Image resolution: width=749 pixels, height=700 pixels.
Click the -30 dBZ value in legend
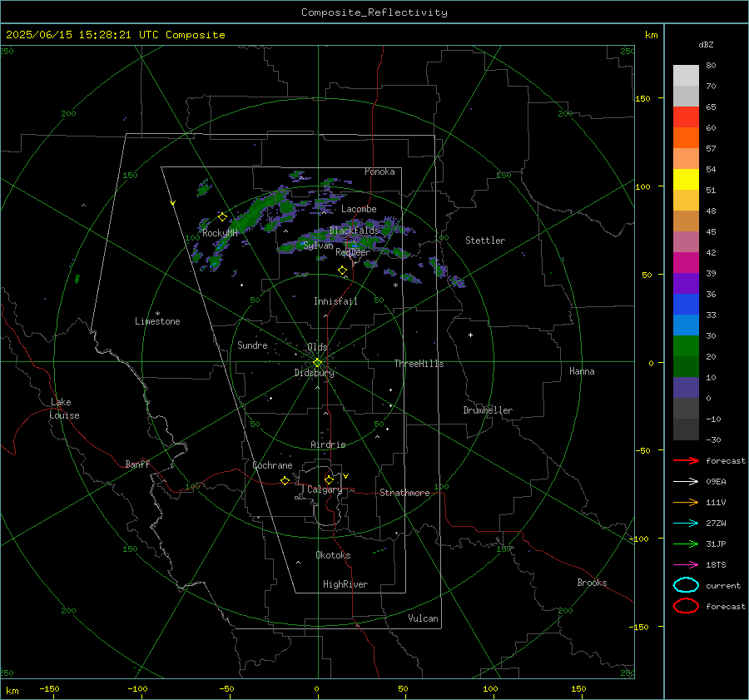click(713, 440)
